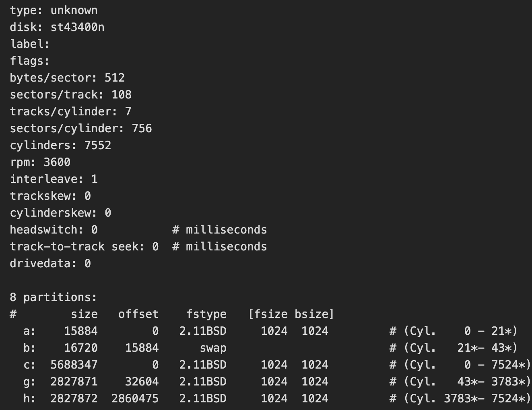Viewport: 532px width, 410px height.
Task: Place cursor on the empty flags line
Action: (x=30, y=61)
